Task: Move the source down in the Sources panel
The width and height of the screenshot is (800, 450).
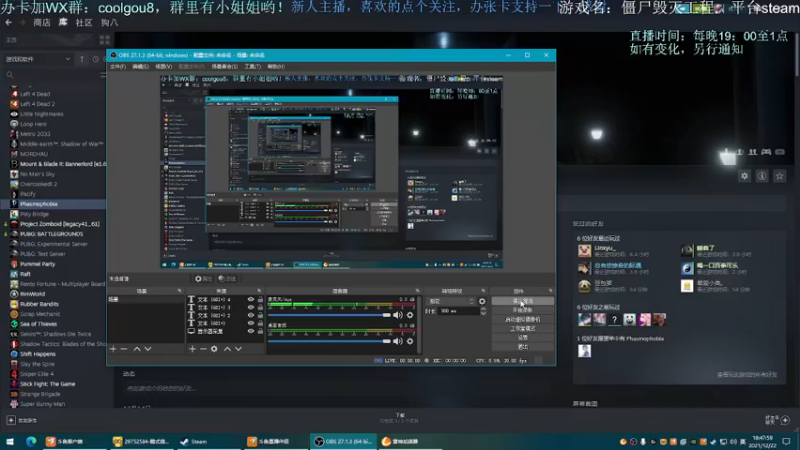Action: pyautogui.click(x=238, y=349)
